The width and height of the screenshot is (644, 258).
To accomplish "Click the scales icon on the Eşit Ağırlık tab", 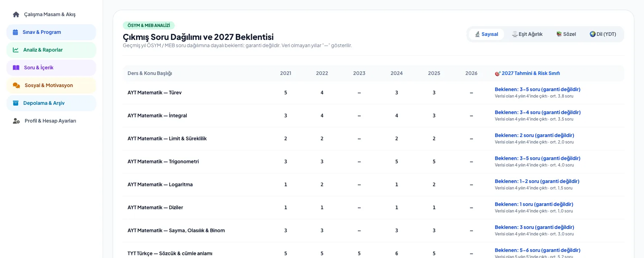I will [515, 34].
